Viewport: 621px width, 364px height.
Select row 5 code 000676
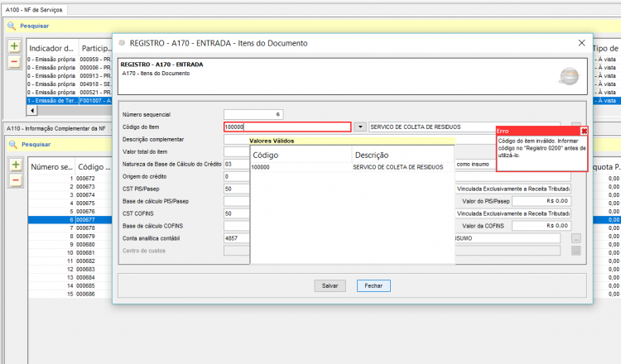click(70, 212)
